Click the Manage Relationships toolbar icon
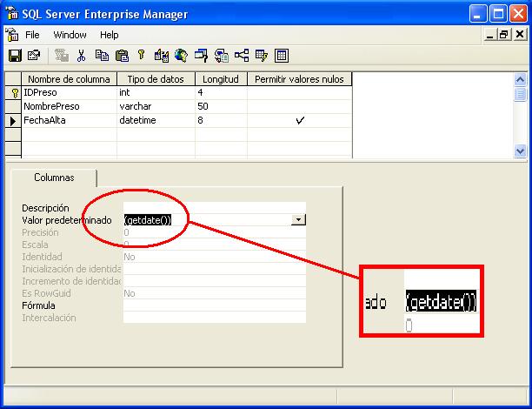Image resolution: width=532 pixels, height=409 pixels. (x=242, y=56)
